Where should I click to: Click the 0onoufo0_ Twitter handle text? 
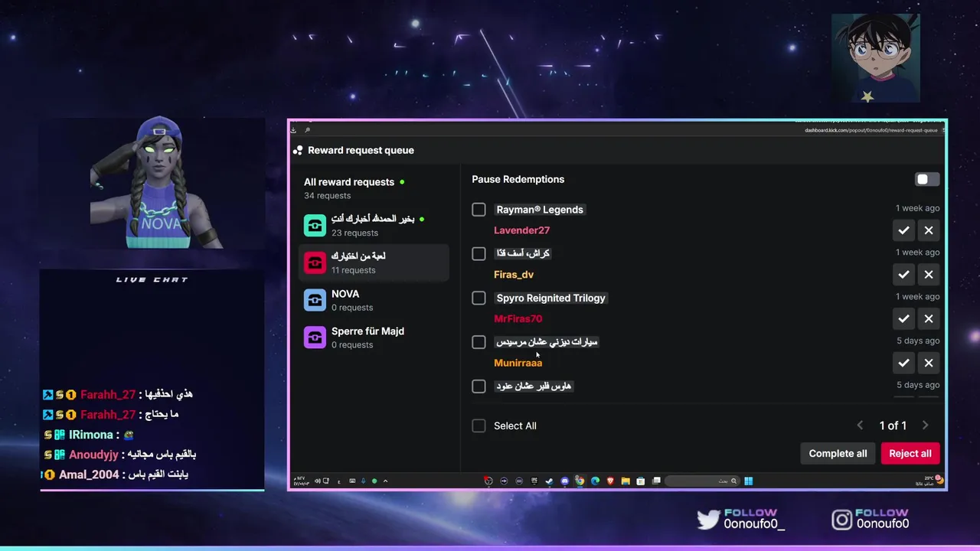point(754,524)
